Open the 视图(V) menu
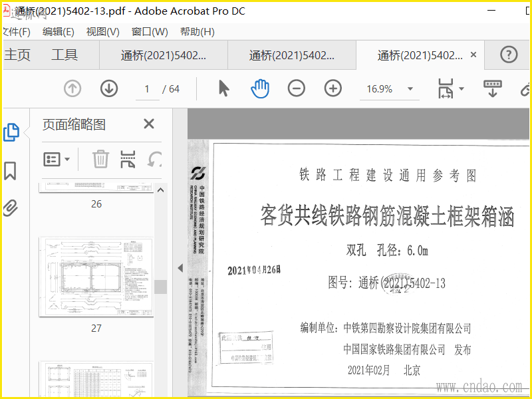 103,32
